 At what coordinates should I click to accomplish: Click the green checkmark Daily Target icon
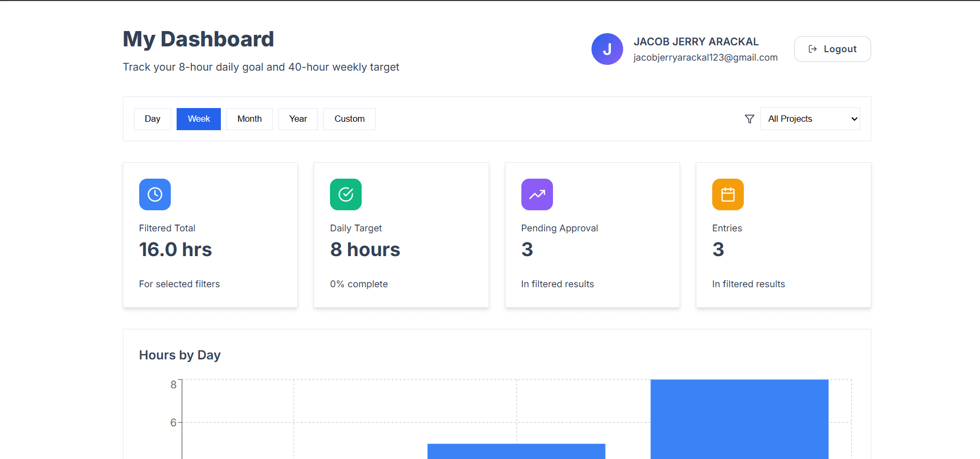pos(346,194)
